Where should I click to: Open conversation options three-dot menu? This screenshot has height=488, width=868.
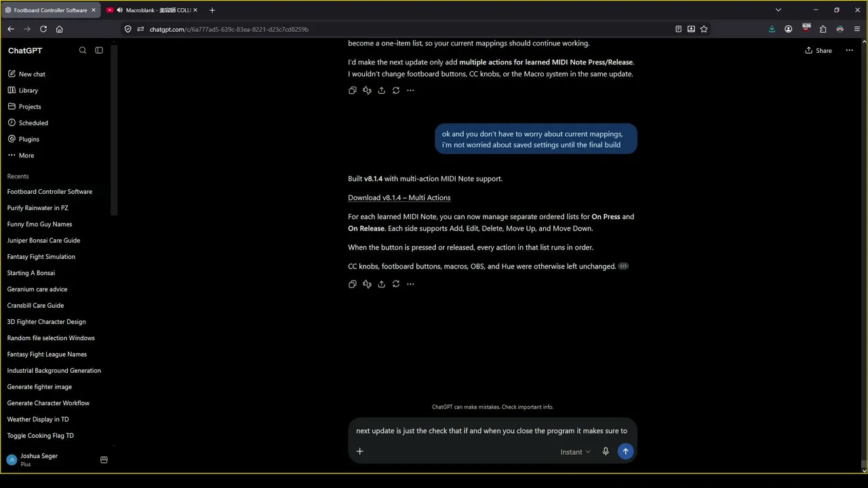click(849, 50)
